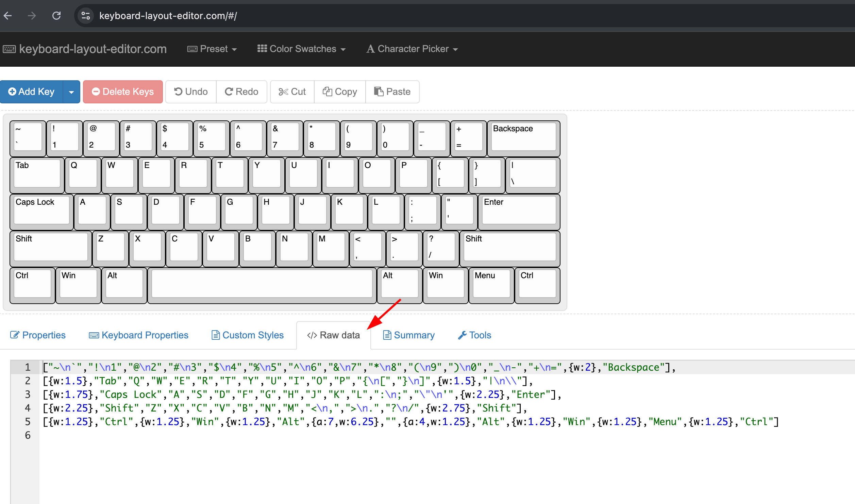Select the left Shift key
The image size is (855, 504).
(50, 248)
